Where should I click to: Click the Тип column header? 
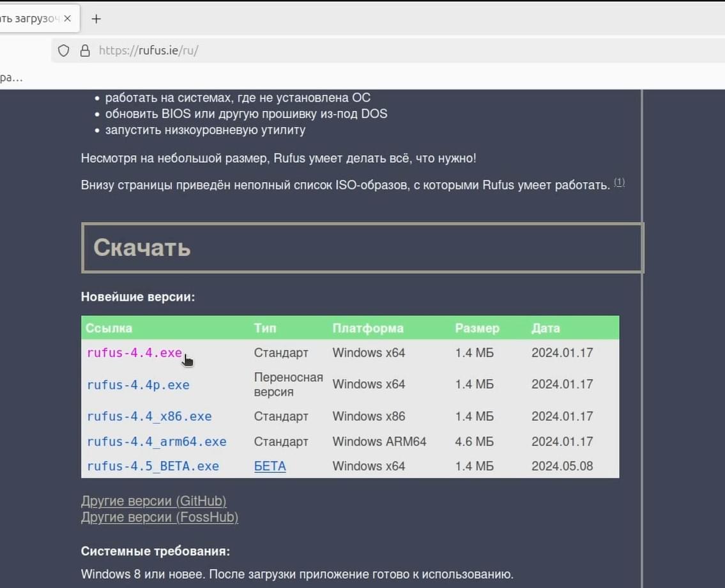[x=265, y=328]
